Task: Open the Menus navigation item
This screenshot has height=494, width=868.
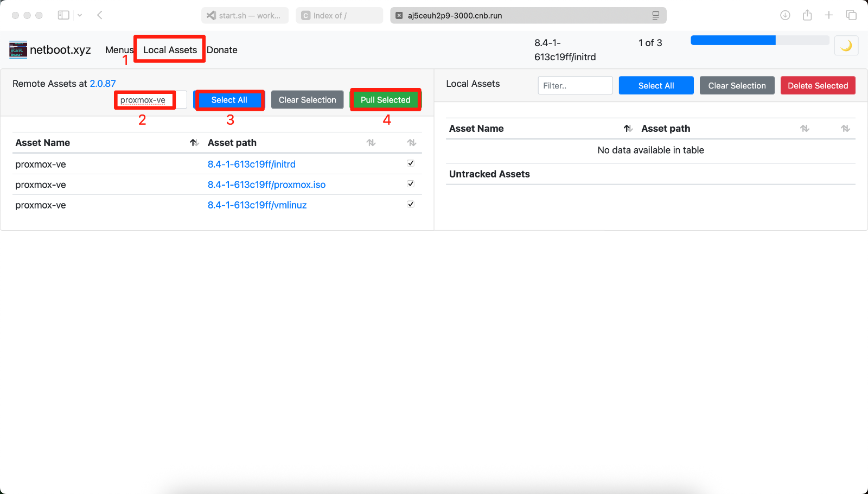Action: pos(119,50)
